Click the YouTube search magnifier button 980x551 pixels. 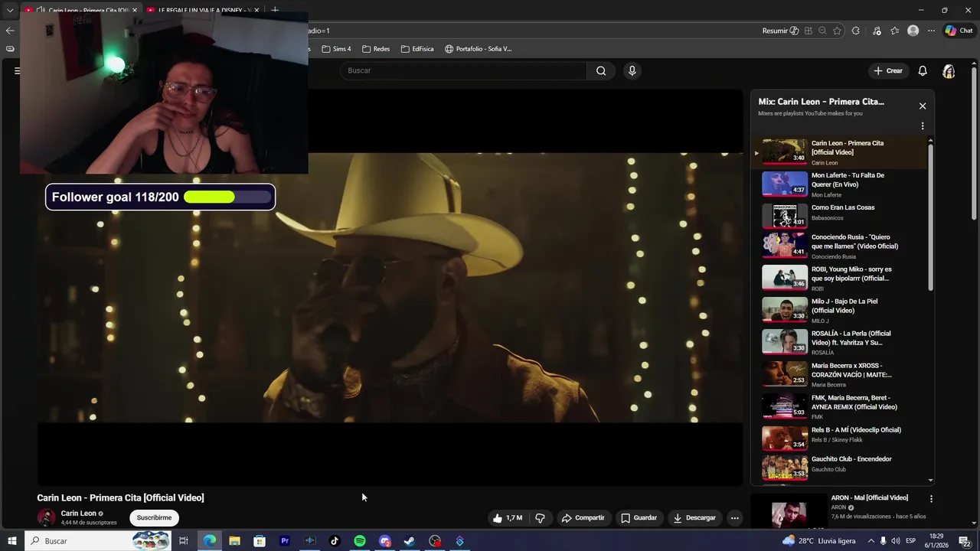[x=601, y=70]
